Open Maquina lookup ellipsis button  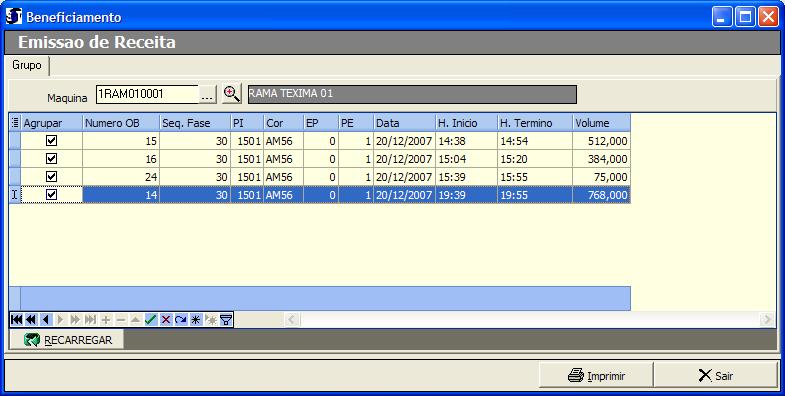click(x=207, y=94)
